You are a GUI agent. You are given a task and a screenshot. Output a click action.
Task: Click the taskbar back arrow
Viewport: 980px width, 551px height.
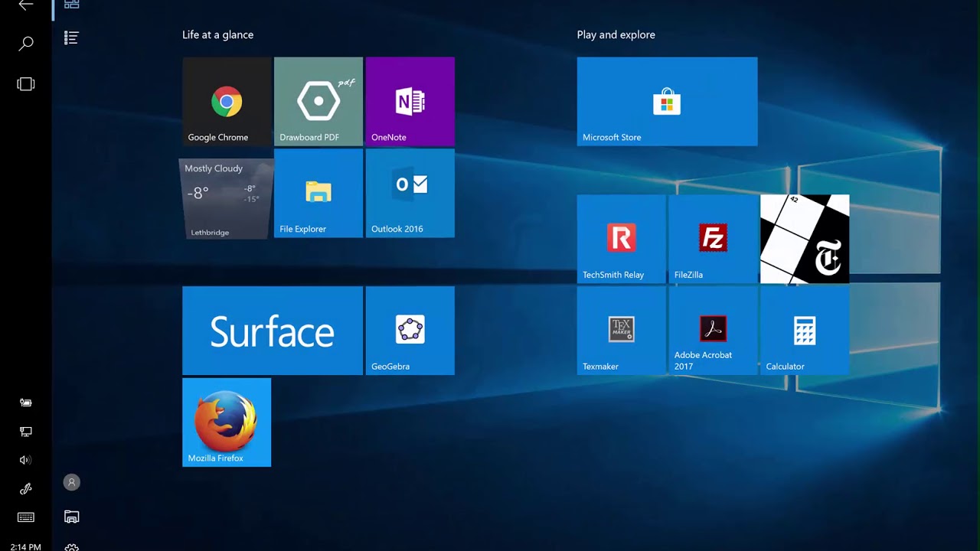coord(26,5)
